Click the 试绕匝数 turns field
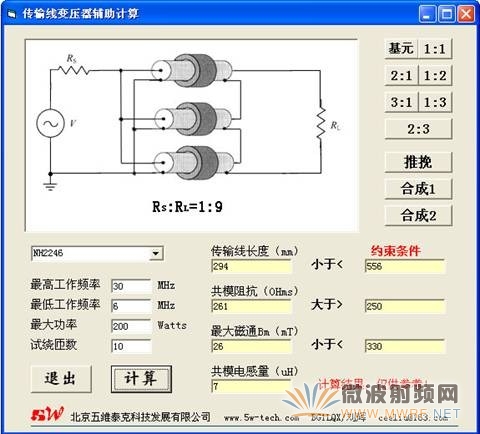Image resolution: width=480 pixels, height=434 pixels. click(x=131, y=346)
